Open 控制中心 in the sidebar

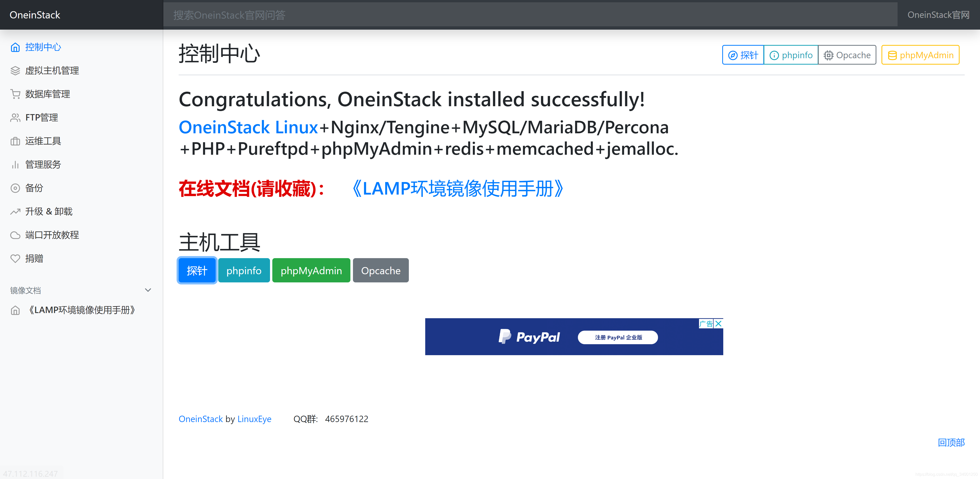pyautogui.click(x=43, y=47)
